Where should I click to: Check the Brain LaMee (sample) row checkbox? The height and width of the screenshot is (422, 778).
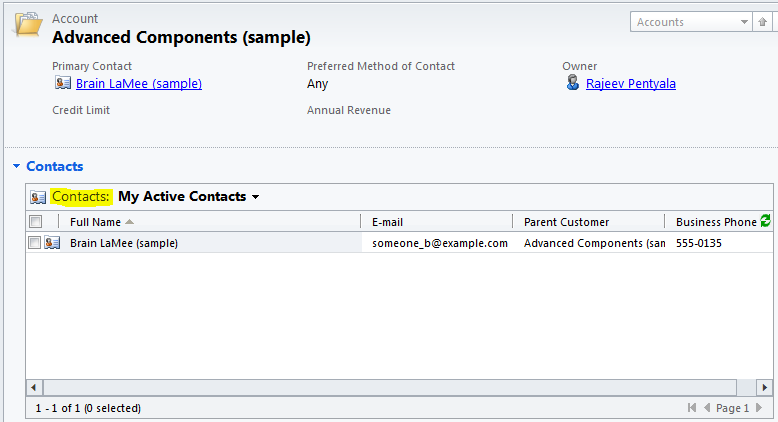36,243
